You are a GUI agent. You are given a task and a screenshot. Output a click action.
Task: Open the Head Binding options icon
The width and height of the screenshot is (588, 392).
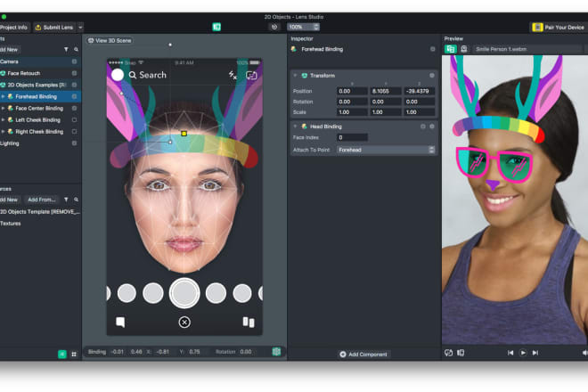click(x=431, y=127)
